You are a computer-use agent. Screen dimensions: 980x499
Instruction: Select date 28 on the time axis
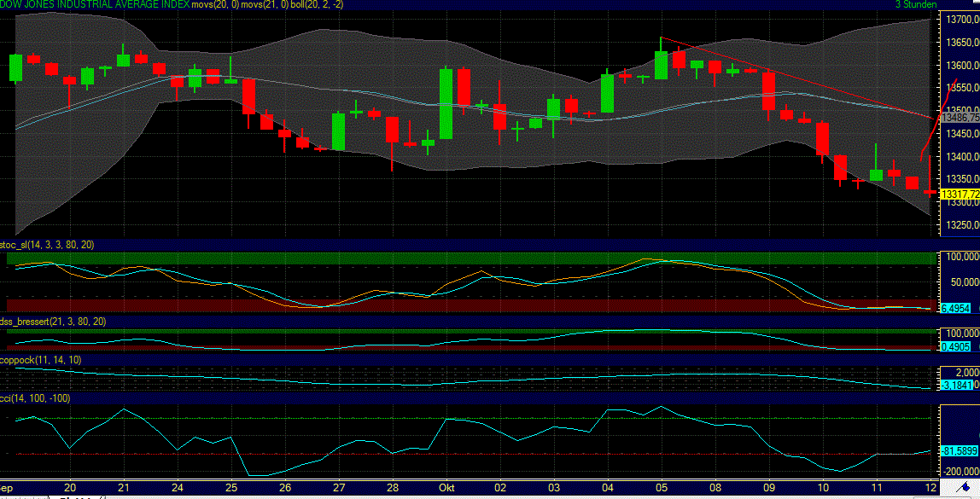coord(393,487)
